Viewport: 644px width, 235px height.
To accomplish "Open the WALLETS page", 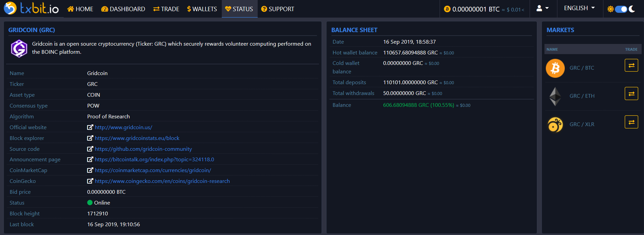I will click(202, 9).
